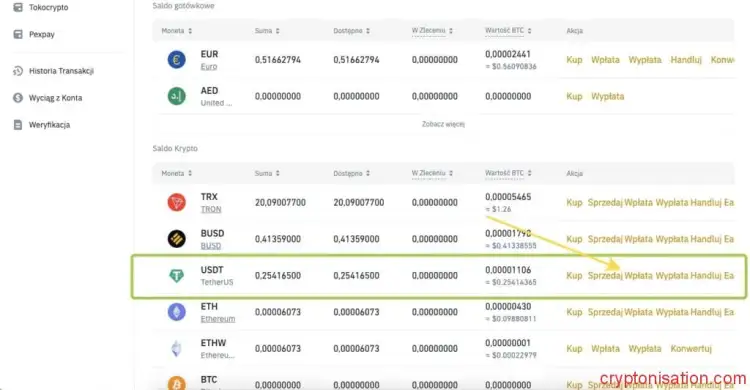
Task: Sort cash balance table by Moneta
Action: click(x=176, y=31)
